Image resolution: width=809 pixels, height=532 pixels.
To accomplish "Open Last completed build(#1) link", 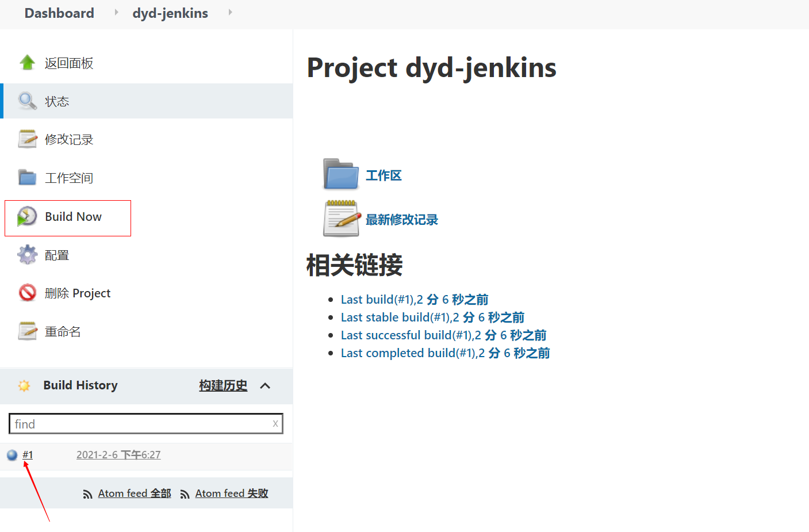I will [x=445, y=353].
